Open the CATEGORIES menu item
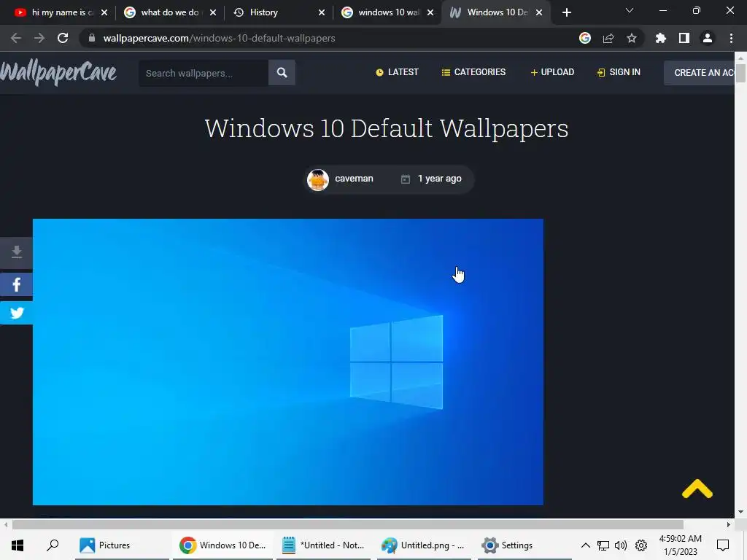The width and height of the screenshot is (747, 560). (x=473, y=72)
